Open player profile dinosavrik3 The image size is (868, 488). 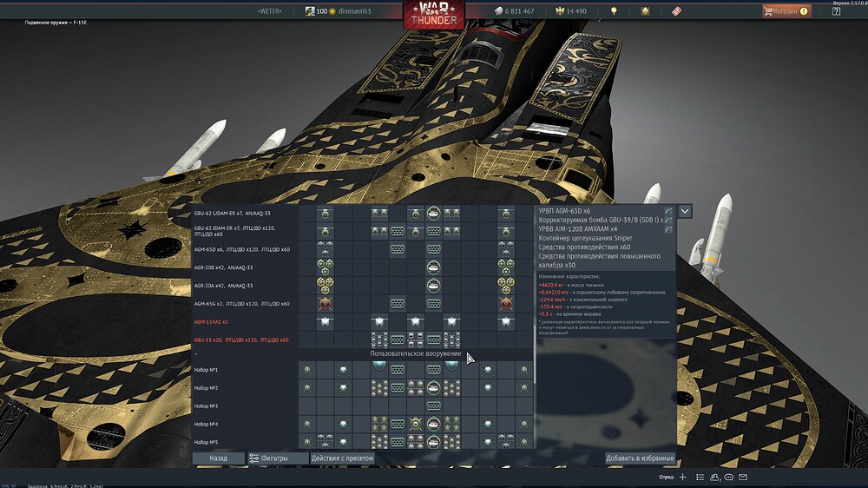339,11
